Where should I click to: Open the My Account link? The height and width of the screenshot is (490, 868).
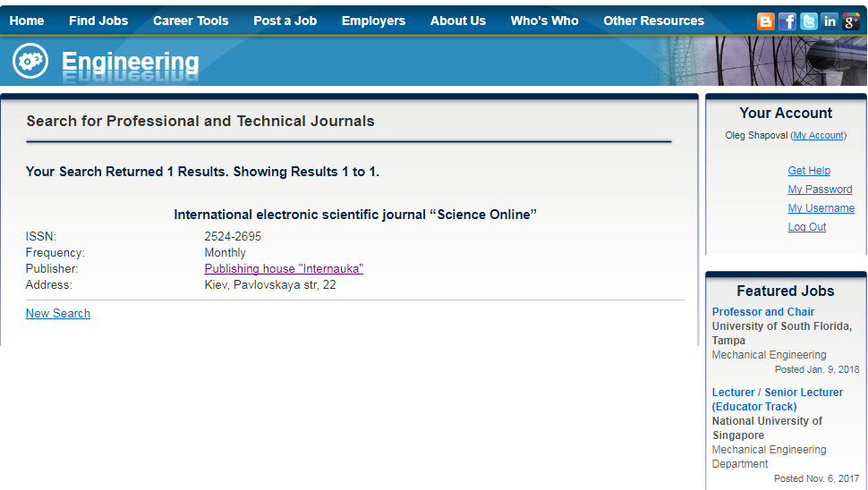[818, 136]
